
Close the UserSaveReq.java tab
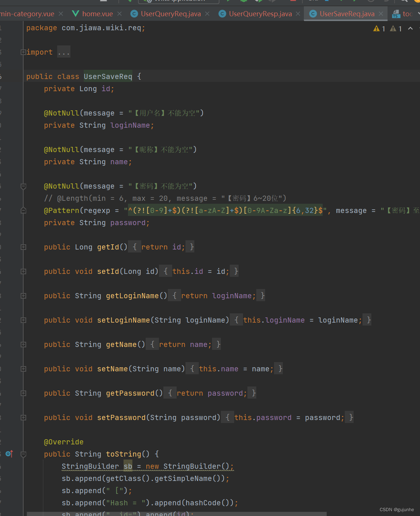click(381, 14)
